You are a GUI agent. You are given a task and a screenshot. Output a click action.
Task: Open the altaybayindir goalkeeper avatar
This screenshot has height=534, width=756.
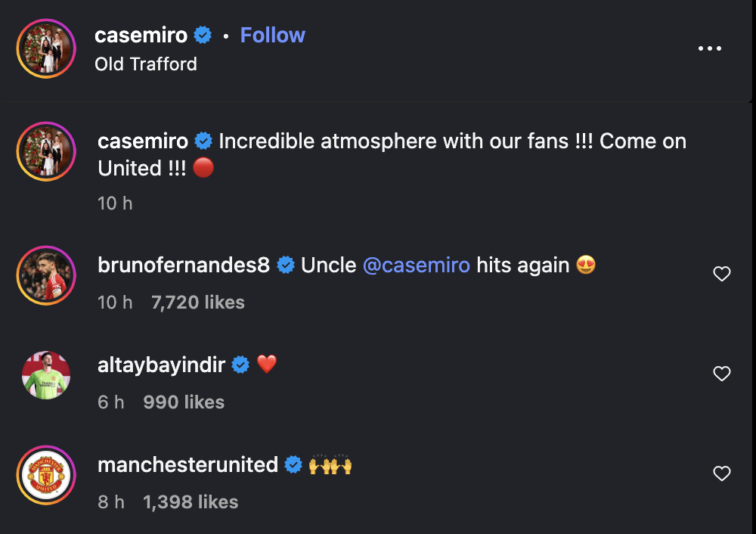46,374
